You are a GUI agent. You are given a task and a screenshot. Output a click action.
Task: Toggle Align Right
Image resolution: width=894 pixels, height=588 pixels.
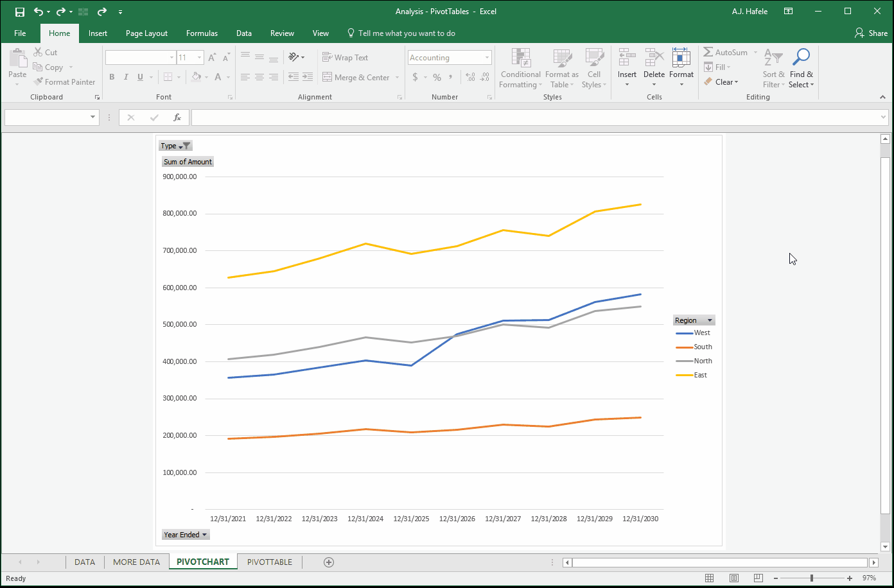tap(274, 77)
